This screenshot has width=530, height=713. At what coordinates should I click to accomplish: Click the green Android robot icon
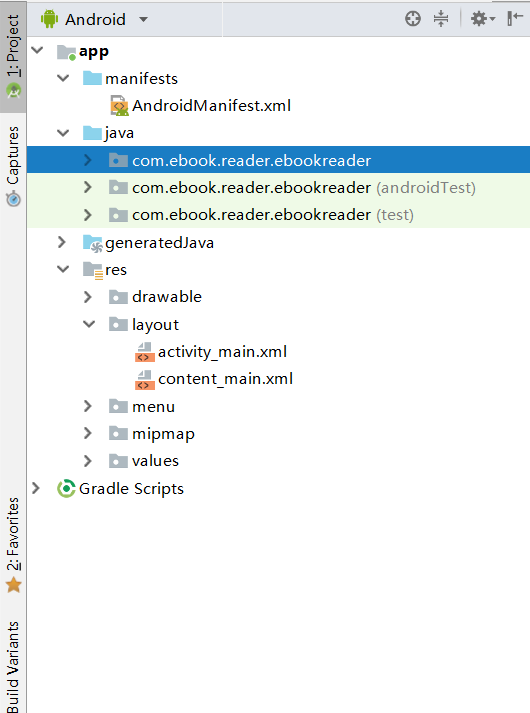click(x=49, y=19)
